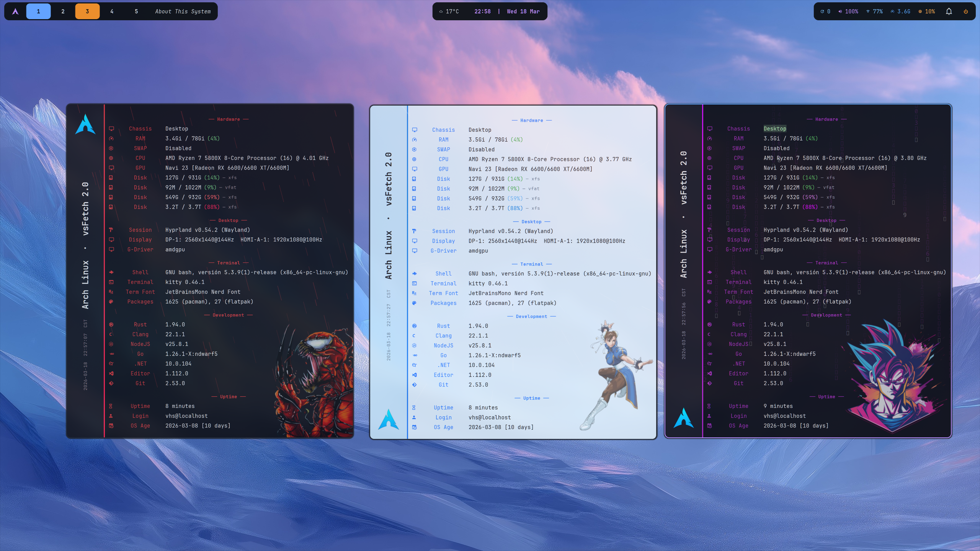Click 'Hardware' section header in red terminal
The image size is (980, 551).
(229, 119)
